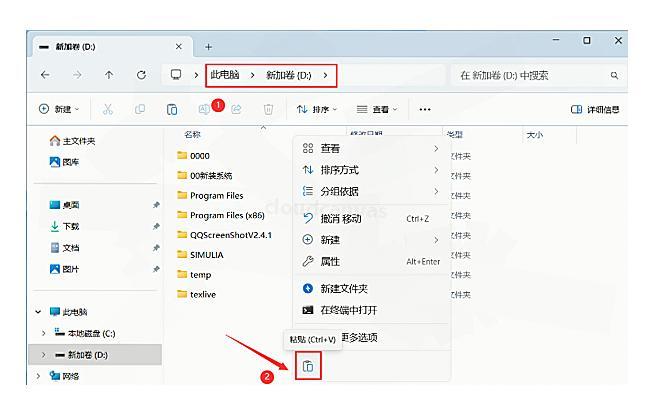
Task: Click the Cut scissors toolbar icon
Action: 108,109
